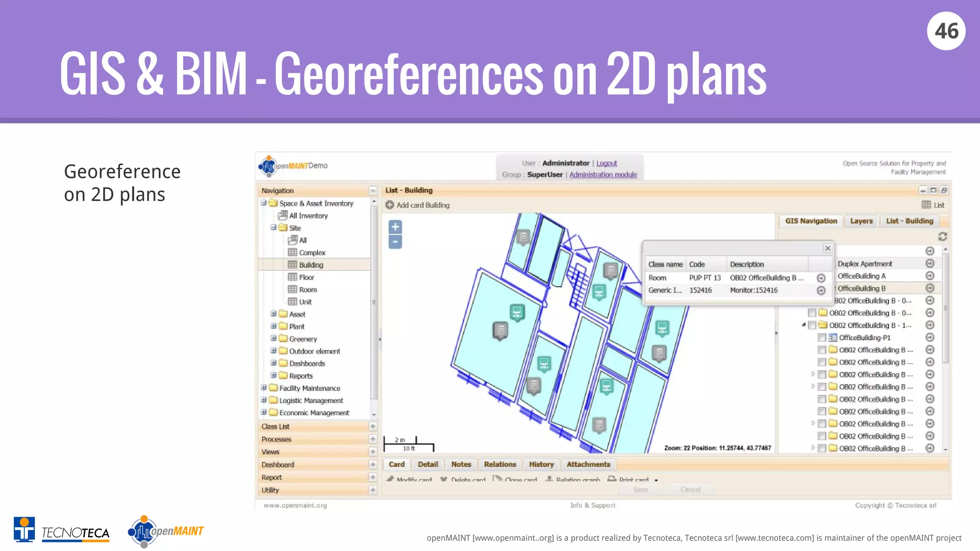Click the arrow beside OfficeBuilding-P1

coord(930,337)
